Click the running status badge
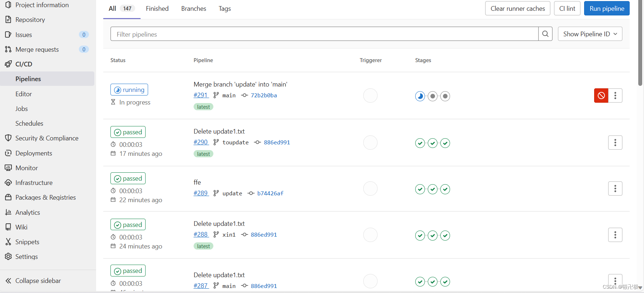The height and width of the screenshot is (293, 644). coord(129,90)
